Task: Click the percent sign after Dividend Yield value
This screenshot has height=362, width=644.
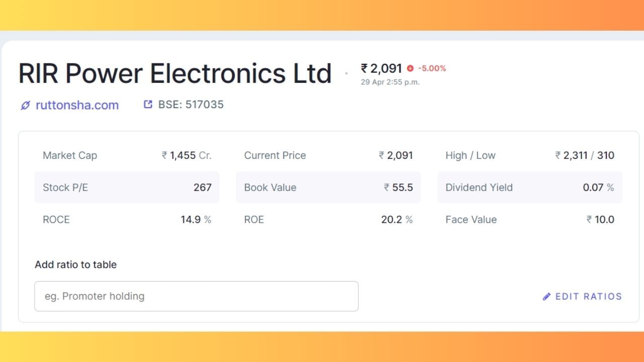Action: [610, 188]
